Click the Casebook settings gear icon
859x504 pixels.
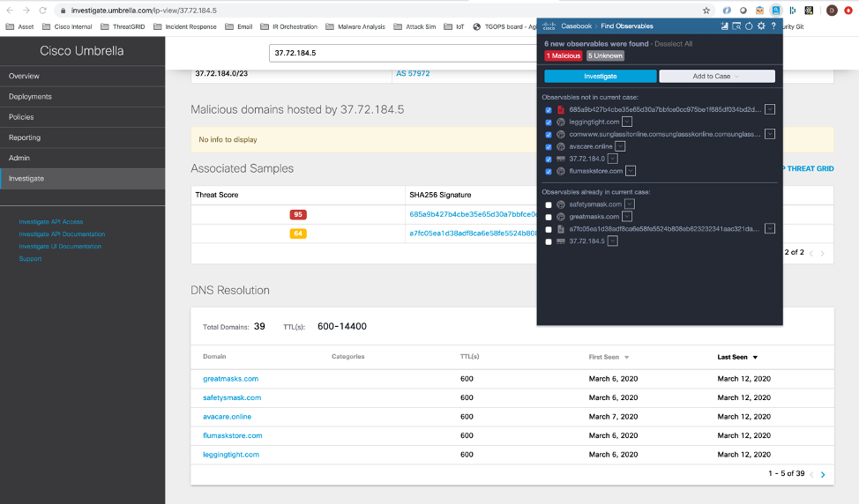pyautogui.click(x=761, y=26)
